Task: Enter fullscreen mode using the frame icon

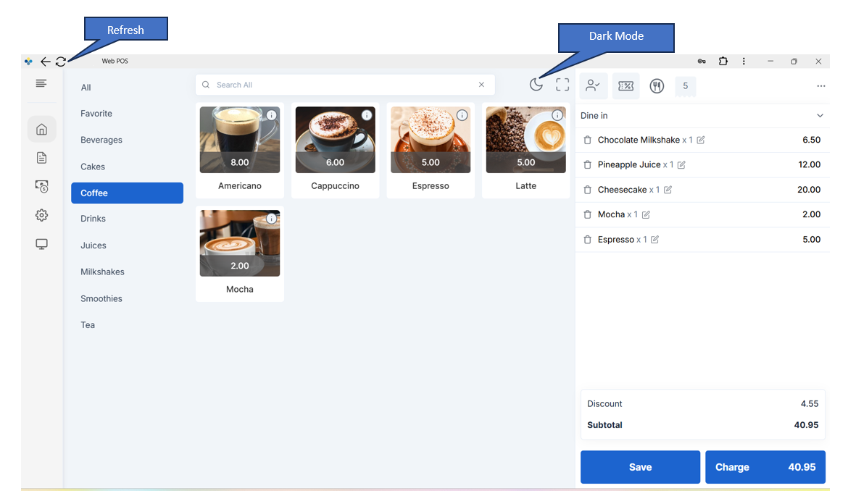Action: tap(562, 85)
